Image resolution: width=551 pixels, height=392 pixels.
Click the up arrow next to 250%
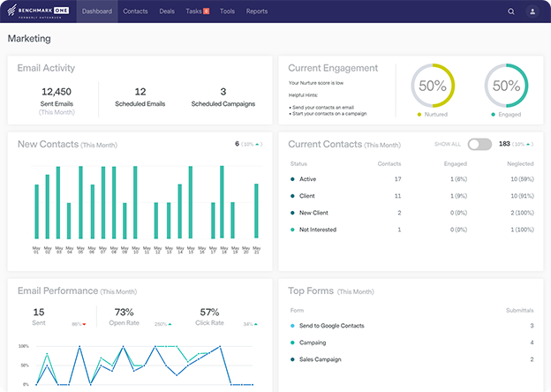pos(170,324)
